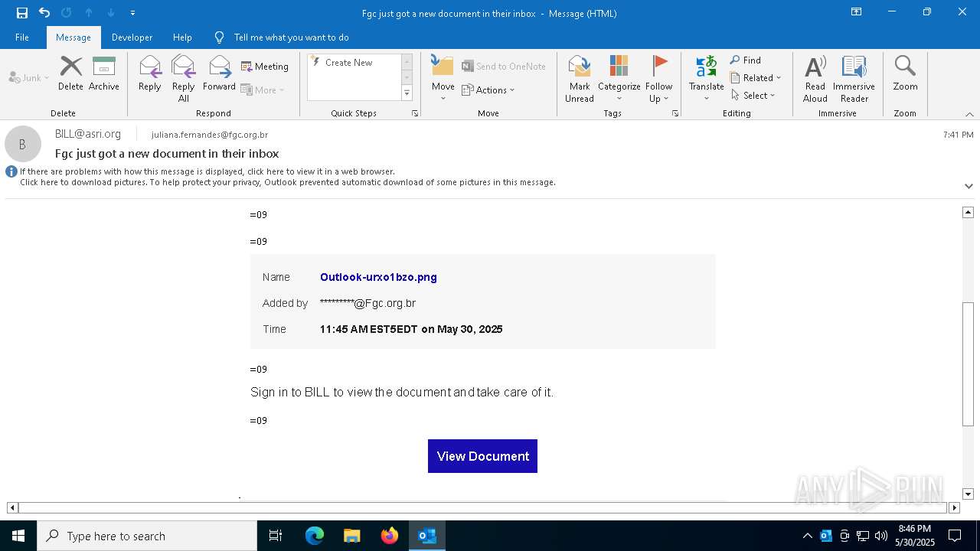The image size is (980, 551).
Task: Open the Translate menu
Action: (706, 78)
